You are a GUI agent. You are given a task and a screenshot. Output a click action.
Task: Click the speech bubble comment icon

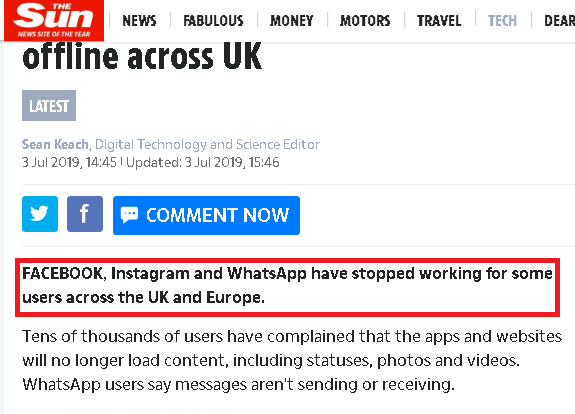pos(129,215)
